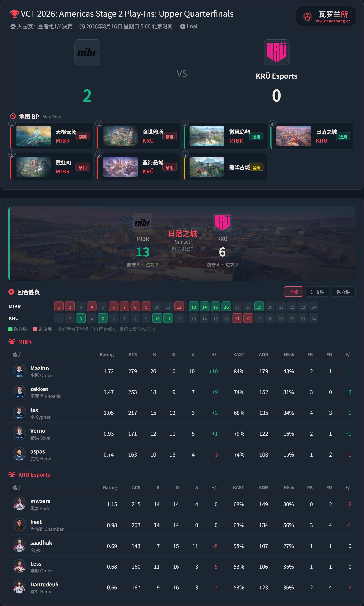Open the 天枢云阙 map thumbnail

pyautogui.click(x=33, y=136)
